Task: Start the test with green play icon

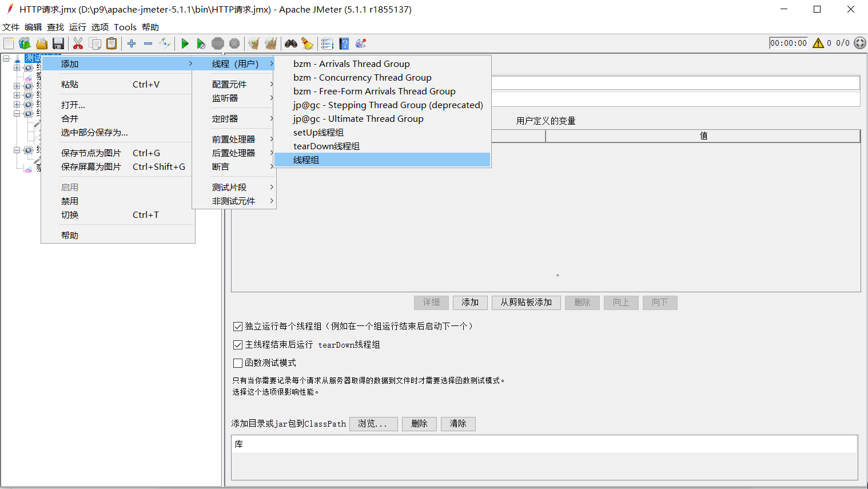Action: 185,43
